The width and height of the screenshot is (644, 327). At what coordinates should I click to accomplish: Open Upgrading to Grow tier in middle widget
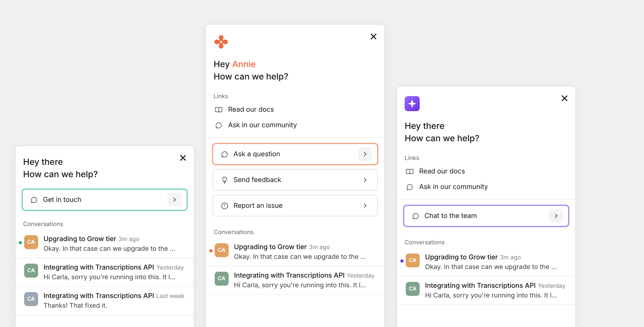(295, 252)
